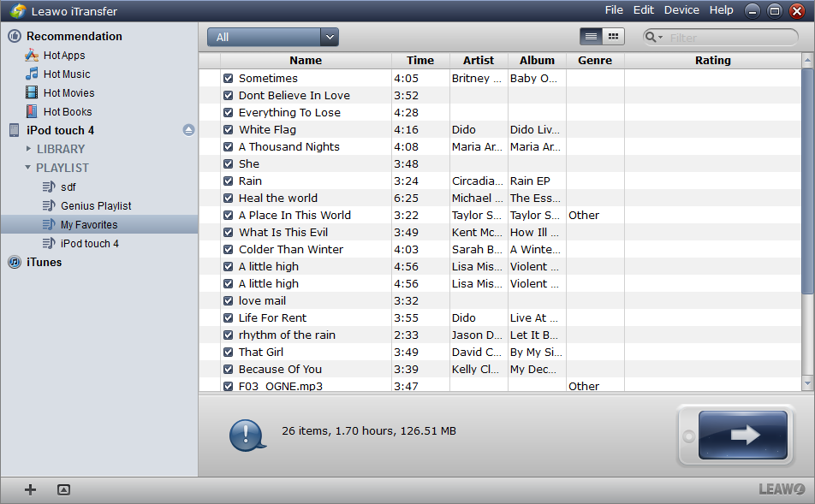Click the add plus button
The width and height of the screenshot is (815, 504).
[30, 489]
